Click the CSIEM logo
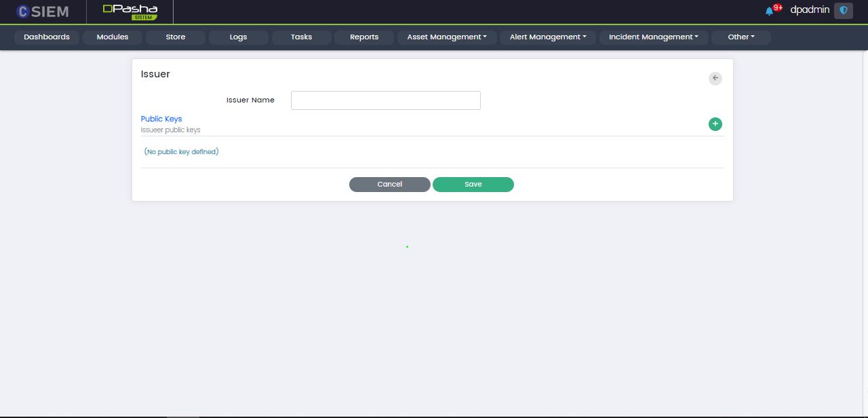868x418 pixels. tap(43, 12)
